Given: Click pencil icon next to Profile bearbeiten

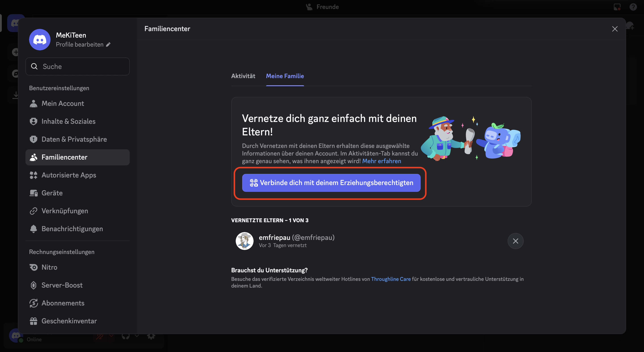Looking at the screenshot, I should point(108,45).
